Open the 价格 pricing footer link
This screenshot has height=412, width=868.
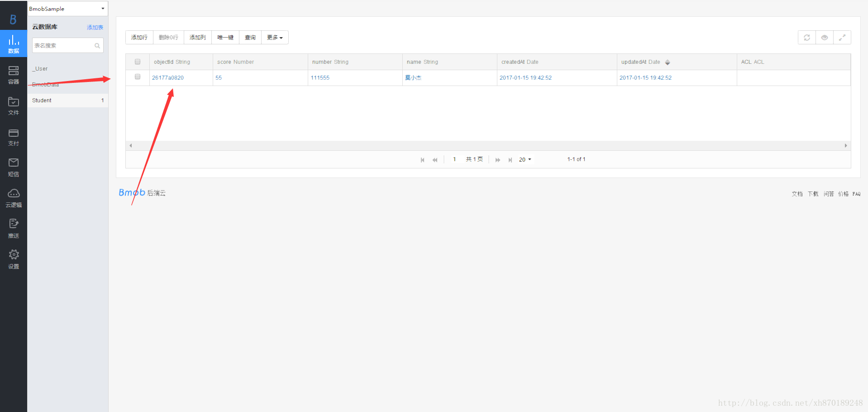point(843,194)
